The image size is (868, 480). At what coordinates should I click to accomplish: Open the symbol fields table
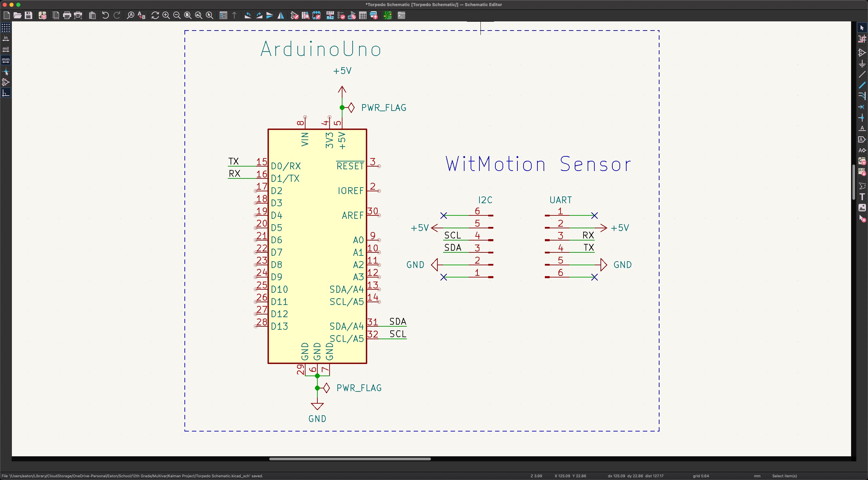coord(363,15)
